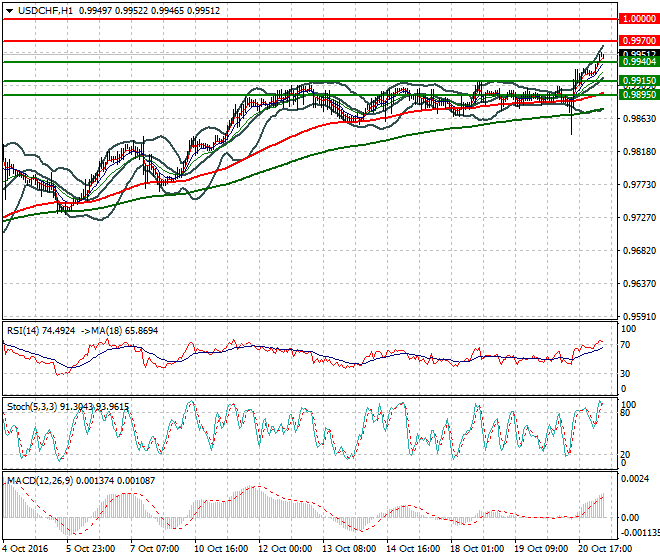Select the 0.99404 green price level label
Screen dimensions: 660x560
click(639, 62)
